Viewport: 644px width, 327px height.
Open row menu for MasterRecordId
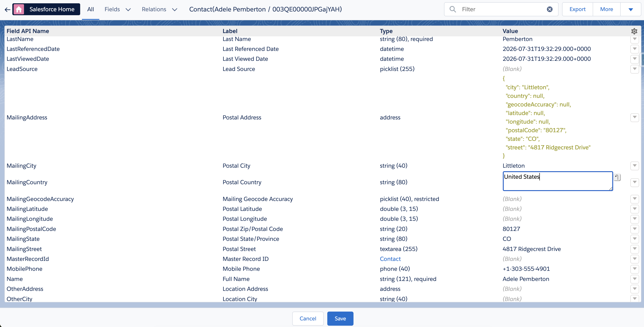point(635,259)
